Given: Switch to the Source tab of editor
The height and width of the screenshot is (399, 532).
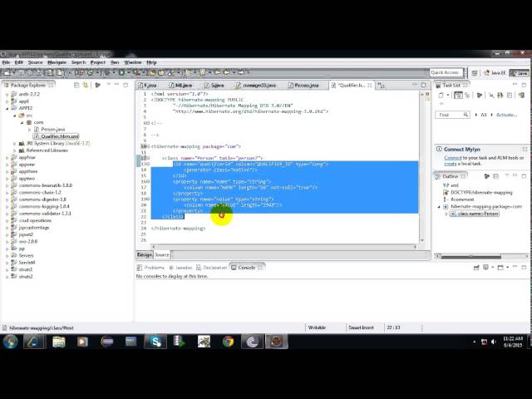Looking at the screenshot, I should (x=162, y=255).
